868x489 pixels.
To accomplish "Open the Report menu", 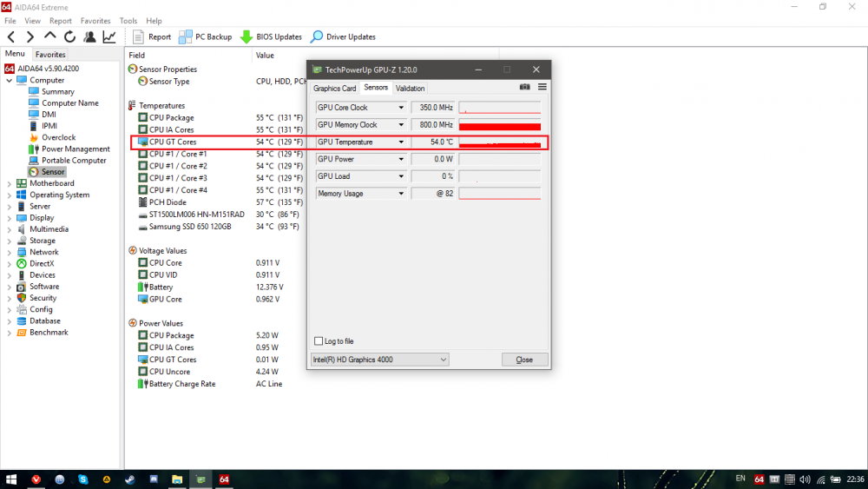I will click(x=61, y=21).
